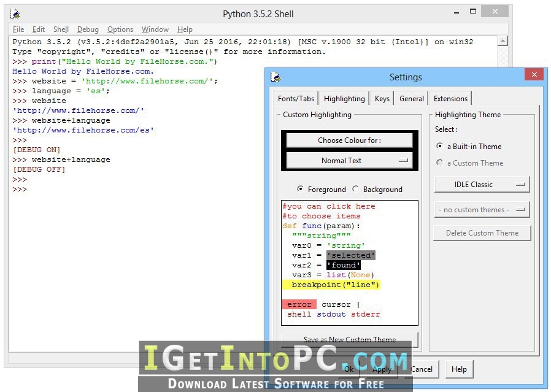Click the 'selected' highlighted sample text
Screen dimensions: 551x392
351,255
